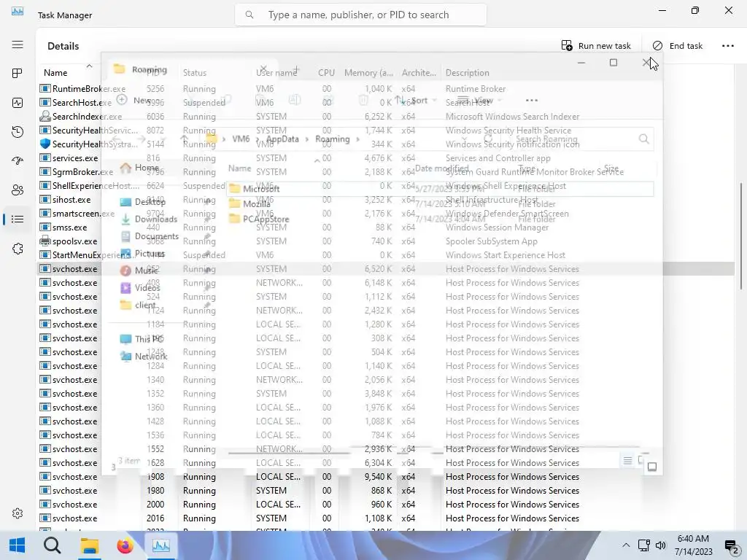Click the Windows Session Manager description
Viewport: 747px width, 560px height.
497,227
